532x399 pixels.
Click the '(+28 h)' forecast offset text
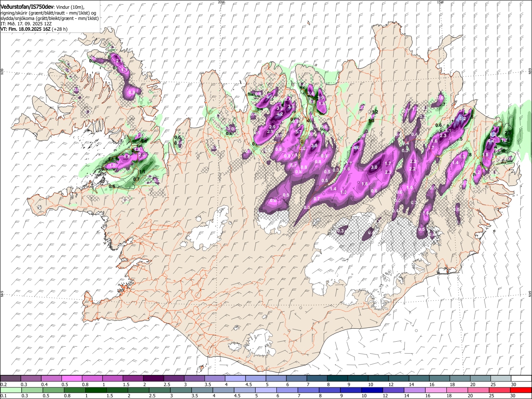click(60, 29)
